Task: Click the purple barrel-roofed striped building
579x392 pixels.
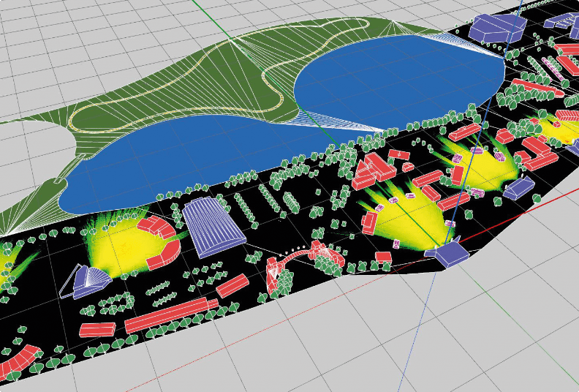Action: pos(213,227)
